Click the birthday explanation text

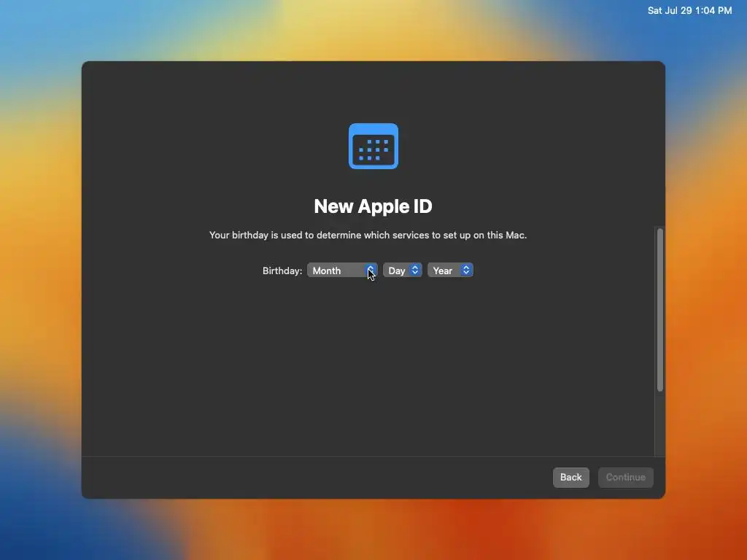368,236
